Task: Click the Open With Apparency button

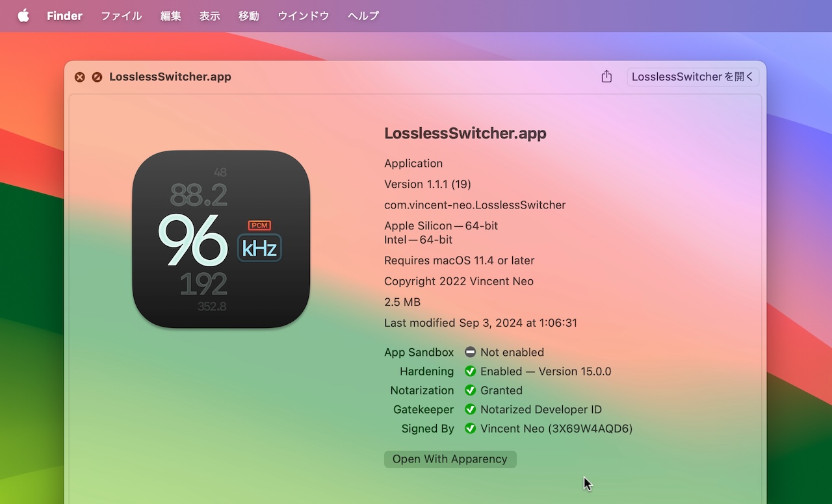Action: tap(450, 459)
